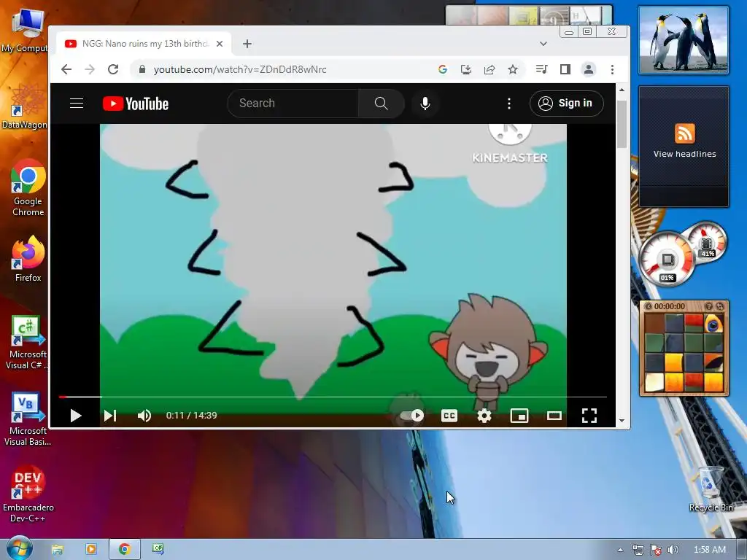Image resolution: width=747 pixels, height=560 pixels.
Task: Open the install app icon in address bar
Action: (466, 69)
